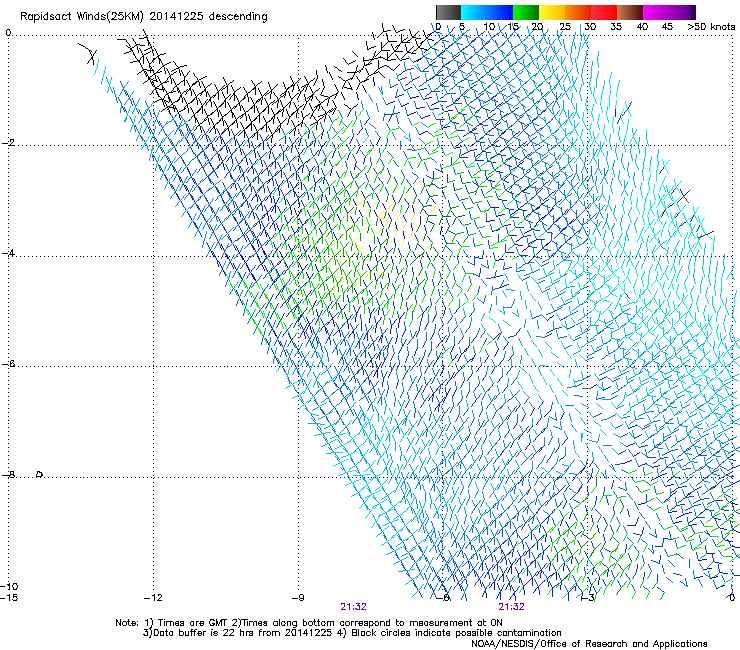Click the green 15-20 knots legend swatch
The height and width of the screenshot is (650, 740).
pyautogui.click(x=526, y=12)
